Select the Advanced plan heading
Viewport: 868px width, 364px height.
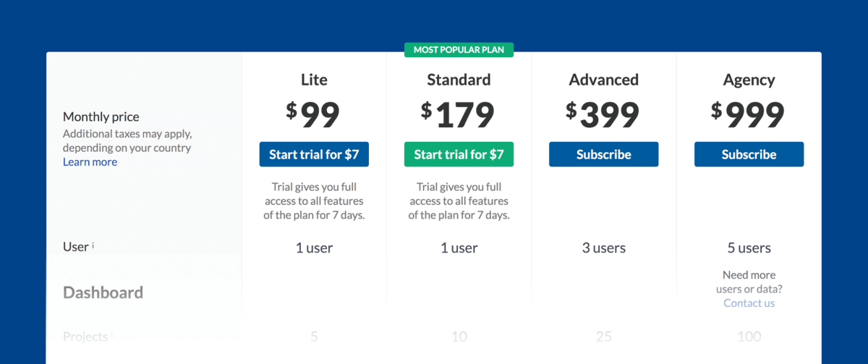pyautogui.click(x=604, y=80)
